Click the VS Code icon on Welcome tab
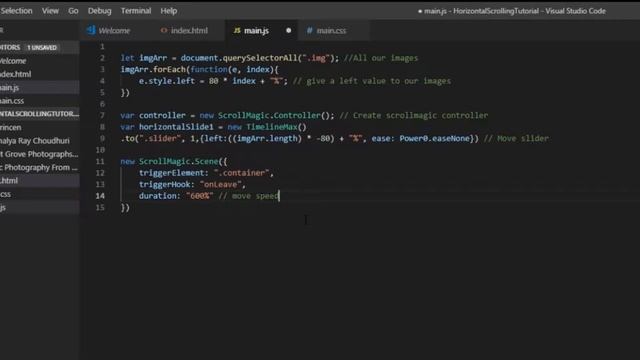This screenshot has width=640, height=360. coord(91,30)
